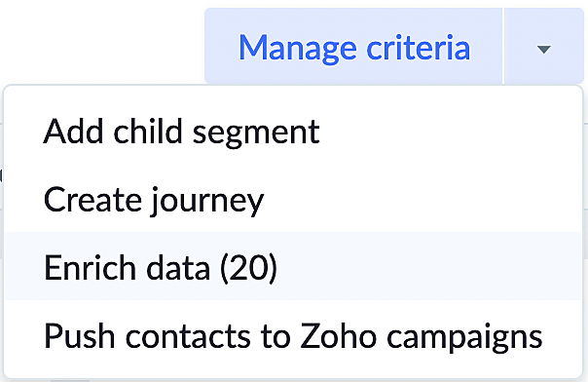
Task: Select the Enrich data (20) entry
Action: coord(293,266)
